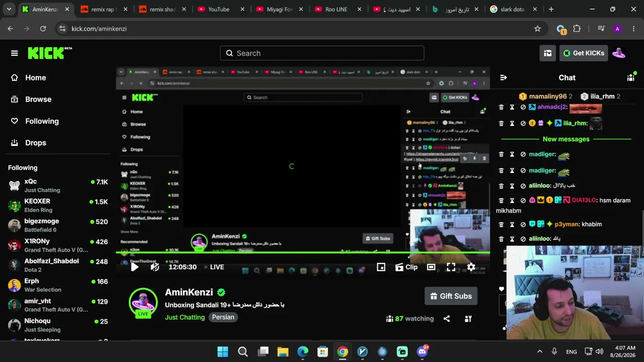Delete p3yman's message with the trash icon
The height and width of the screenshot is (362, 644).
coord(501,224)
